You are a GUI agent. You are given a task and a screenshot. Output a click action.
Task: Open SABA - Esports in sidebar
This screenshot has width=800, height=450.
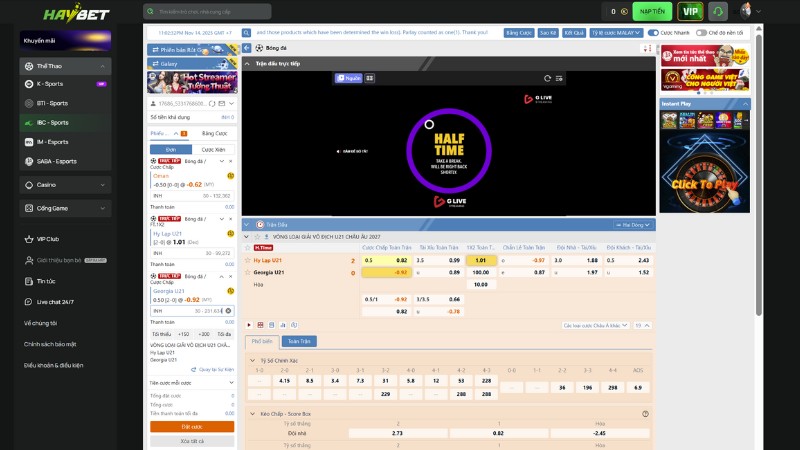click(x=65, y=161)
